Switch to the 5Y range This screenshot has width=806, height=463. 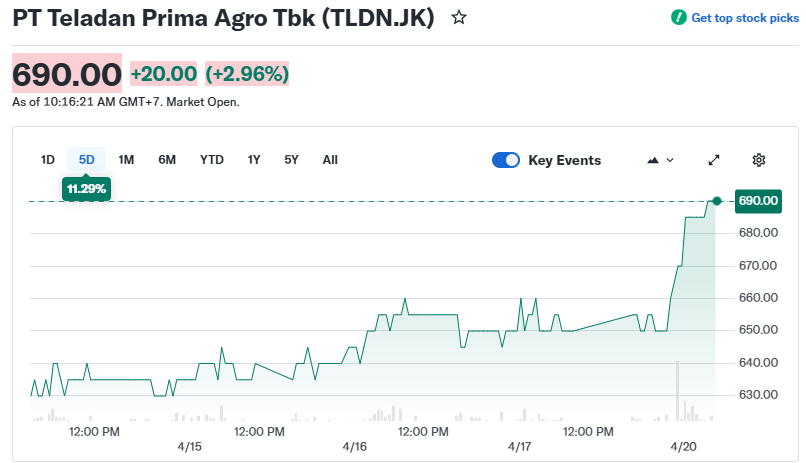(291, 160)
